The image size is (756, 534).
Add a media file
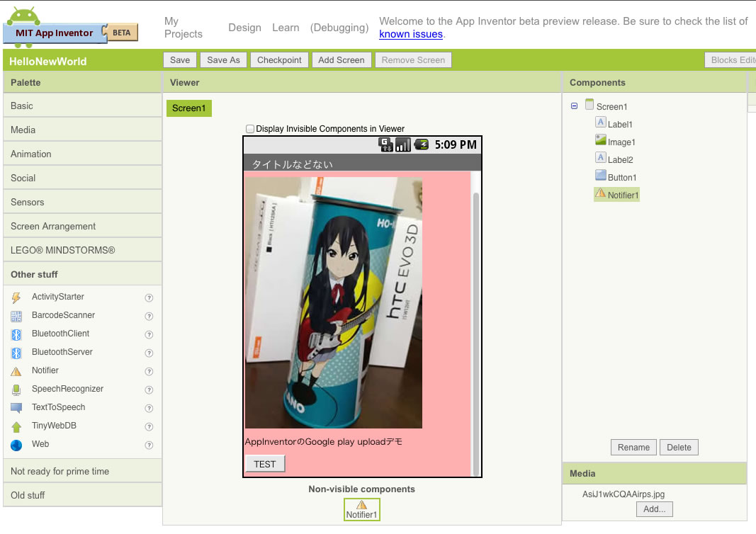click(654, 509)
